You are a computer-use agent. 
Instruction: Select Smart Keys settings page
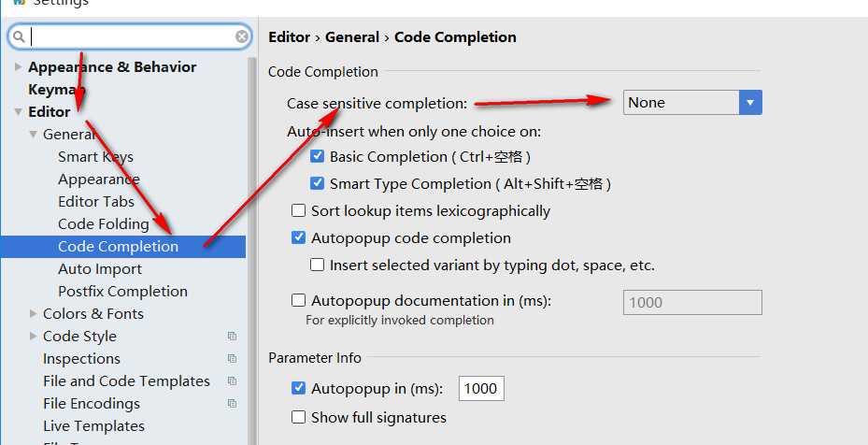click(95, 157)
